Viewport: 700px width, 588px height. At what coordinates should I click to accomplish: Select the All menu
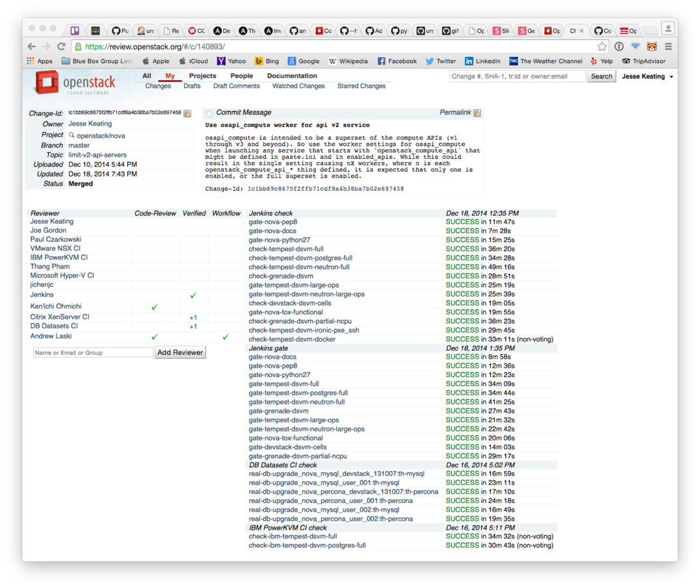pos(147,76)
